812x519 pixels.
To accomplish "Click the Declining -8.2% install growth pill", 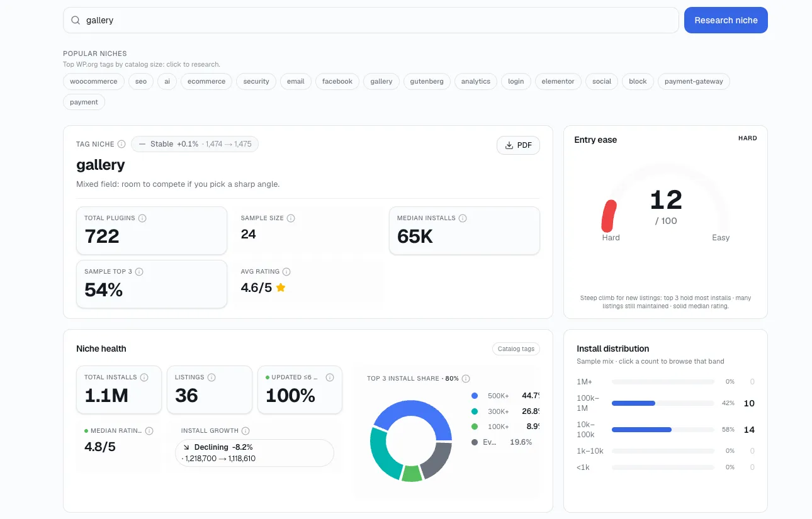I will [254, 453].
